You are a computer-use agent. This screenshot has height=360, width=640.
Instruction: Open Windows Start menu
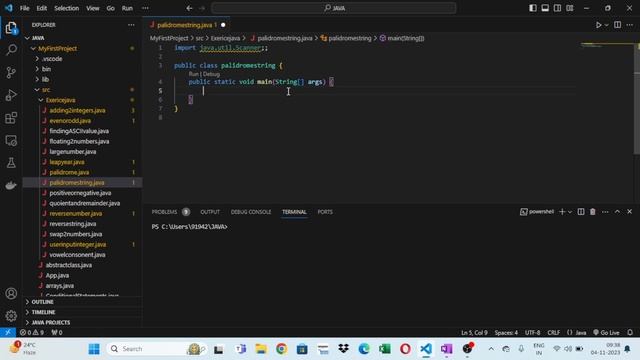coord(94,349)
